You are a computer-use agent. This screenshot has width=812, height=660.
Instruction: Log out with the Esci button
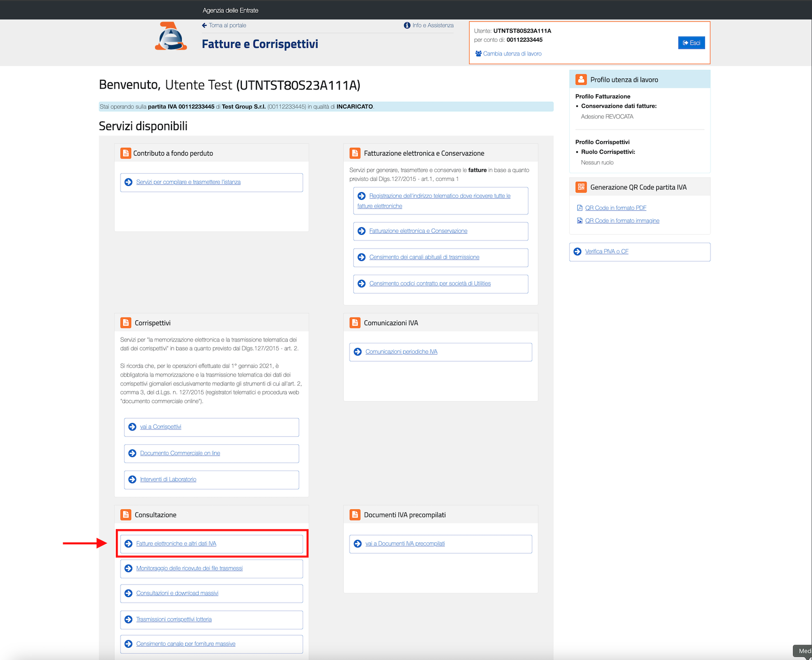(691, 43)
